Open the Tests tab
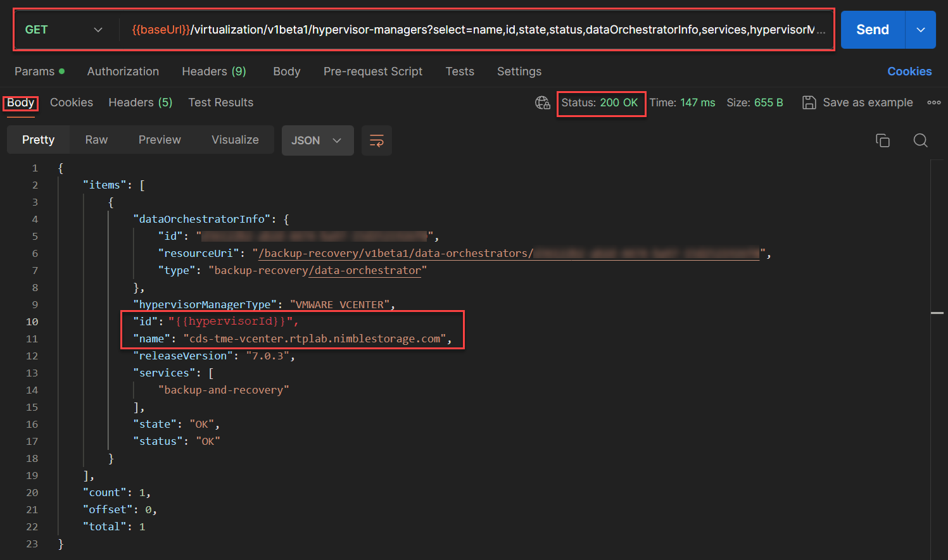 coord(460,72)
